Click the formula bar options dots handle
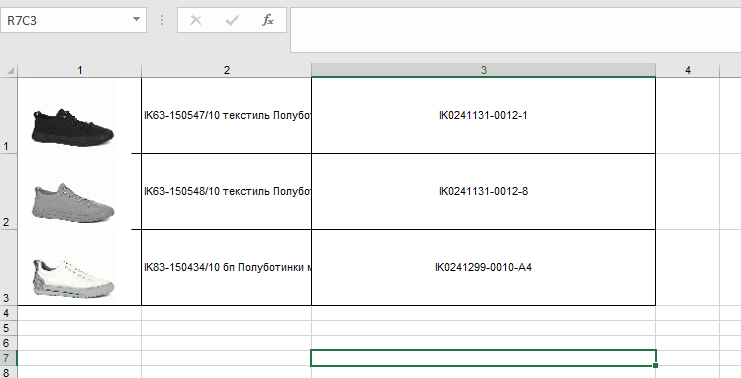 tap(162, 20)
